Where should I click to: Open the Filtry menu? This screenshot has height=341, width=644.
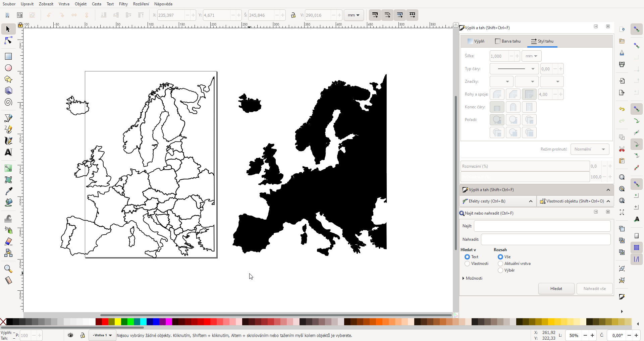click(x=123, y=4)
